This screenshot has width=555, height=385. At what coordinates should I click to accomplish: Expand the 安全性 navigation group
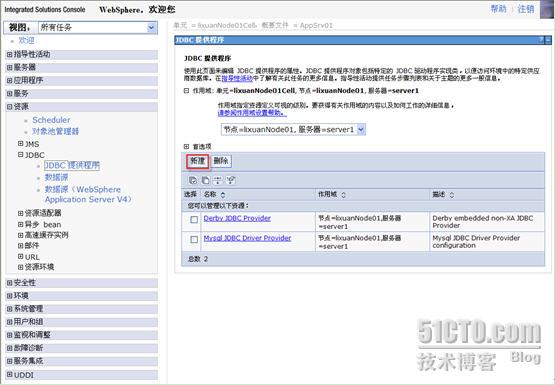[10, 283]
